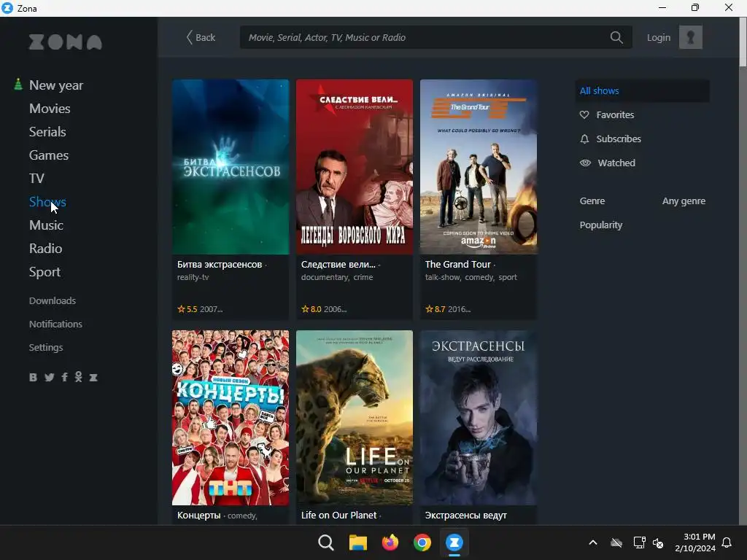Click the Zona taskbar icon
Screen dimensions: 747x560
[x=454, y=542]
